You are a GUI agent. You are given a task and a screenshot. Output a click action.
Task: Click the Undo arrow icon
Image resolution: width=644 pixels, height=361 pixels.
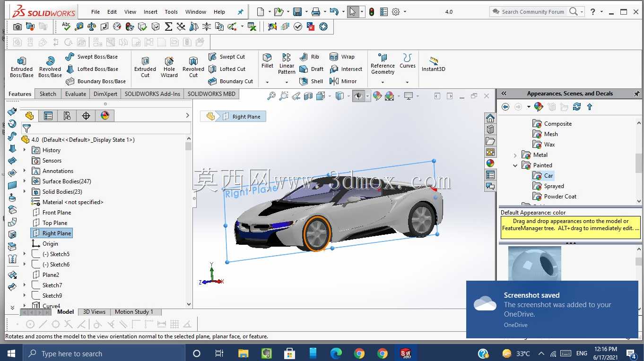point(334,12)
